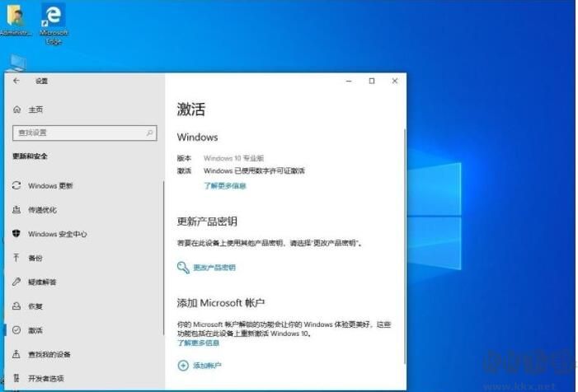Open 开发者选项 settings

84,378
